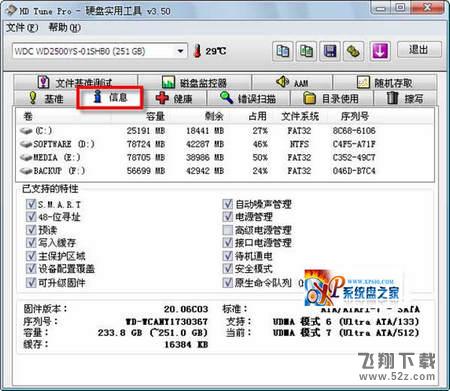This screenshot has height=391, width=450.
Task: Click the copy text info toolbar icon
Action: [283, 51]
